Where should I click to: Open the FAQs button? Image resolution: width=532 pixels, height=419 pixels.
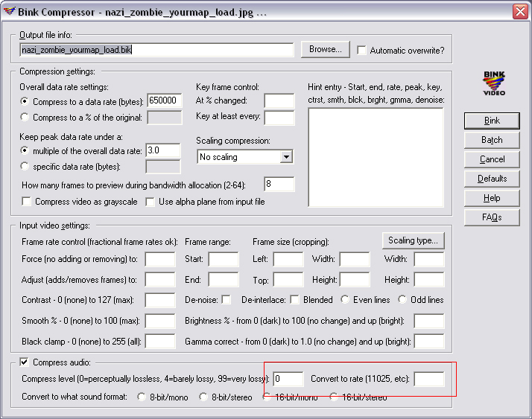coord(492,217)
